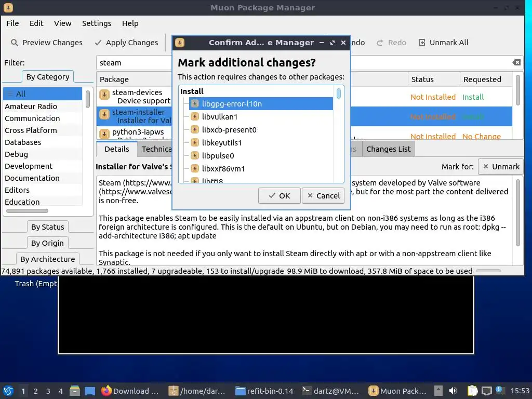Click Preview Changes toolbar button
Image resolution: width=532 pixels, height=399 pixels.
coord(46,43)
